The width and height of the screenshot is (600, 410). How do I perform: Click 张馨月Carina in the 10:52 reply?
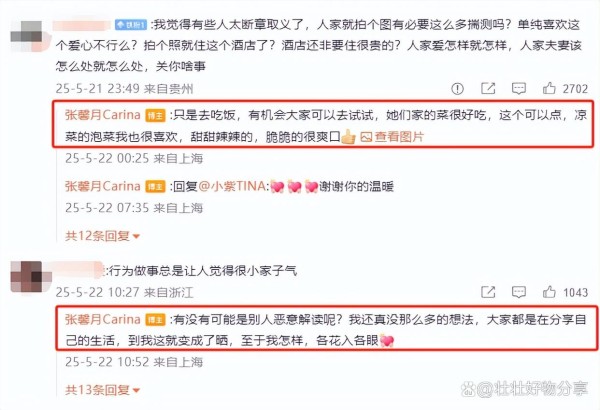pyautogui.click(x=103, y=319)
